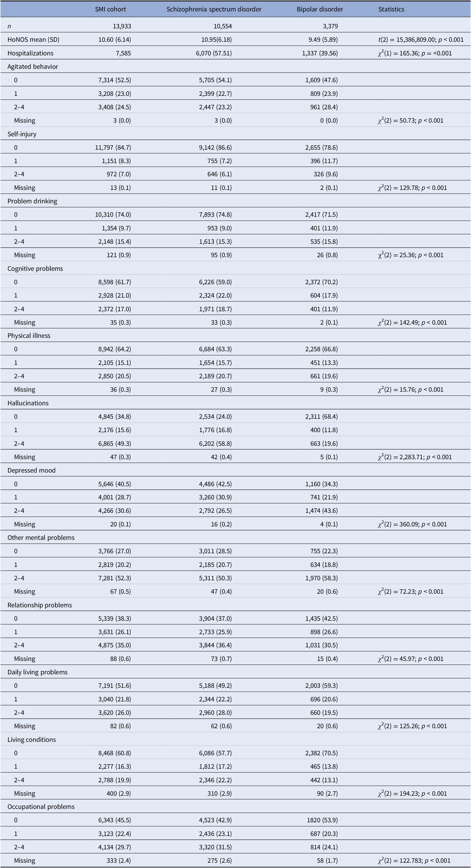This screenshot has height=868, width=471.
Task: Select the 'Occupational problems' section heading
Action: [41, 806]
